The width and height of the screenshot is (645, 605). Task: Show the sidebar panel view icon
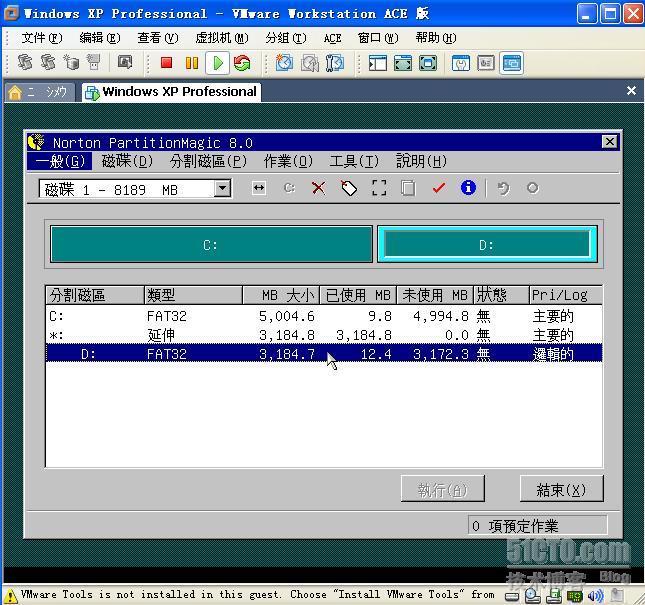coord(378,63)
